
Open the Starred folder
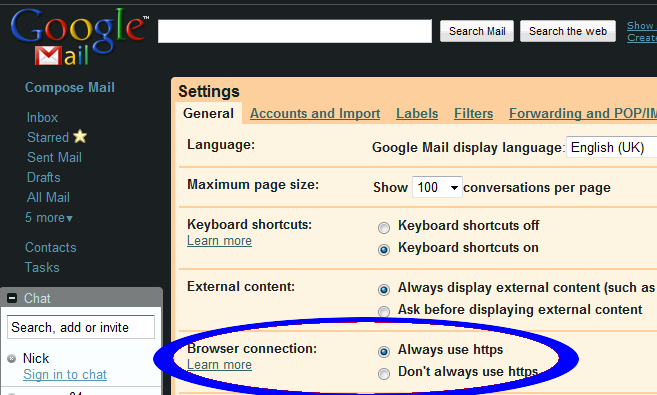coord(48,137)
